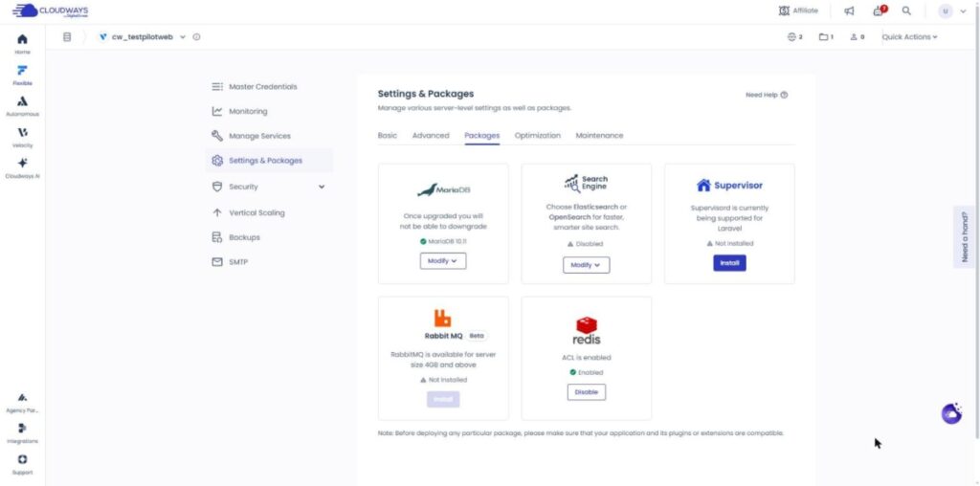Click the RabbitMQ Beta badge
The height and width of the screenshot is (486, 980).
477,336
